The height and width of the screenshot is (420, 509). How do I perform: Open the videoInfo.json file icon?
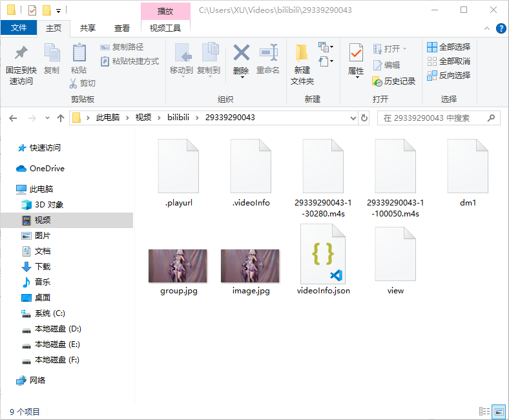[323, 255]
